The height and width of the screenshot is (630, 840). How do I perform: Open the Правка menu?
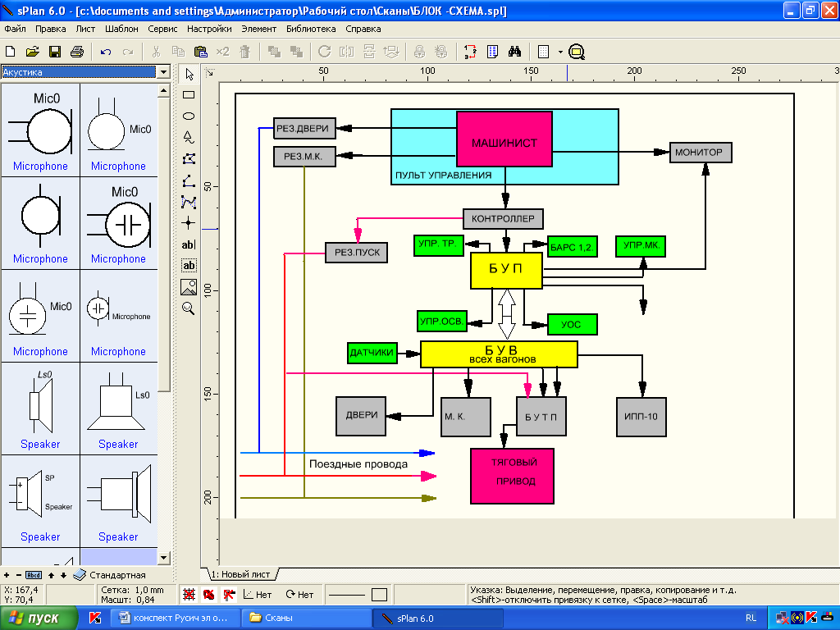coord(50,29)
